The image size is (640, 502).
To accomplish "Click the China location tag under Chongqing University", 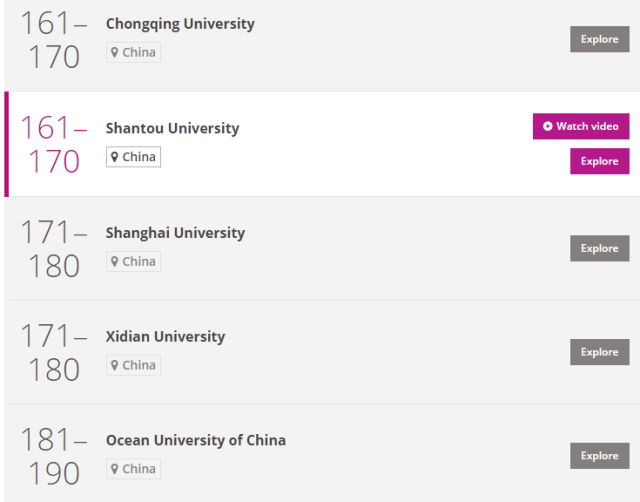I will [x=133, y=52].
